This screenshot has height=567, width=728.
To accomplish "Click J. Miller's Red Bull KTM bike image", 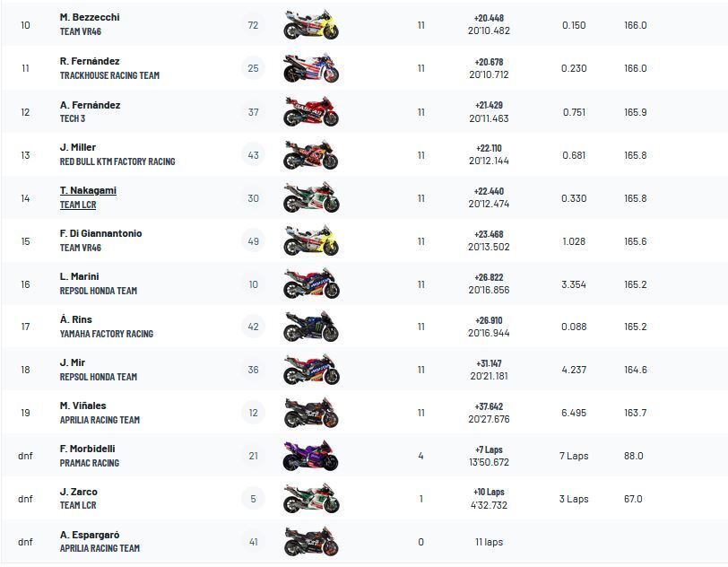I will coord(311,155).
